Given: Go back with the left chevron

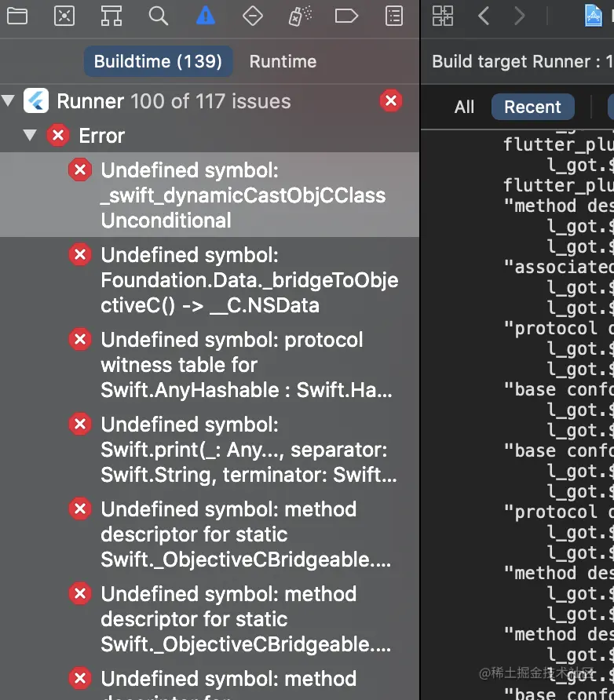Looking at the screenshot, I should click(484, 15).
